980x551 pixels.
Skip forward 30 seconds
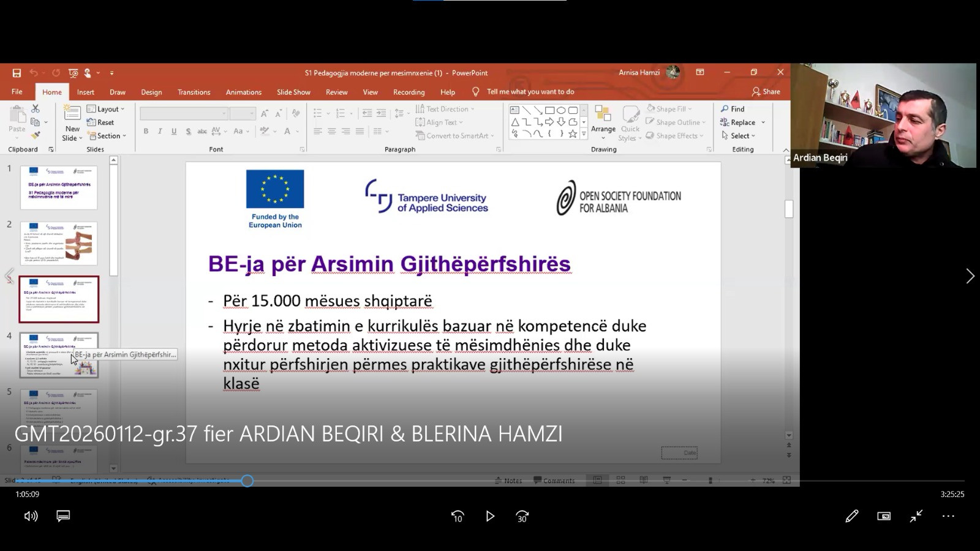pyautogui.click(x=522, y=516)
